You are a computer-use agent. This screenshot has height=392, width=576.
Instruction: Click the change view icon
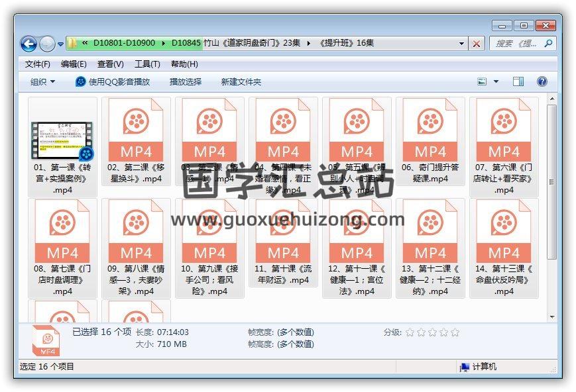pyautogui.click(x=482, y=81)
